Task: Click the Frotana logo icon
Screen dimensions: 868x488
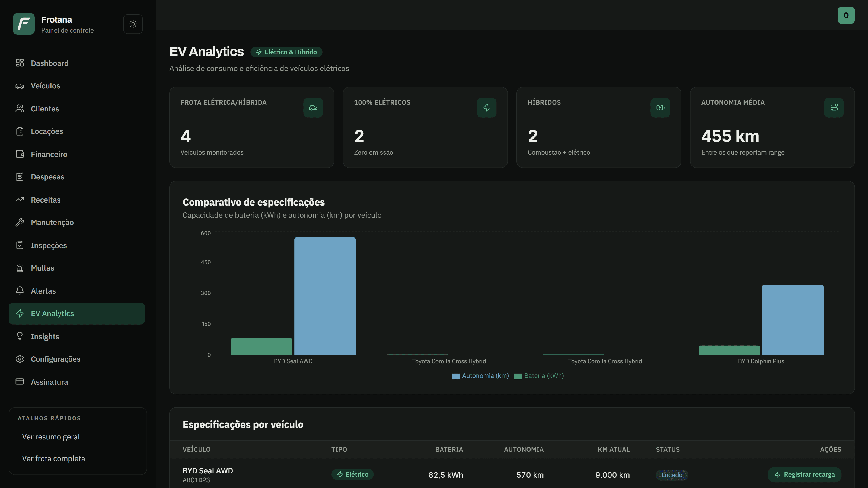Action: 24,24
